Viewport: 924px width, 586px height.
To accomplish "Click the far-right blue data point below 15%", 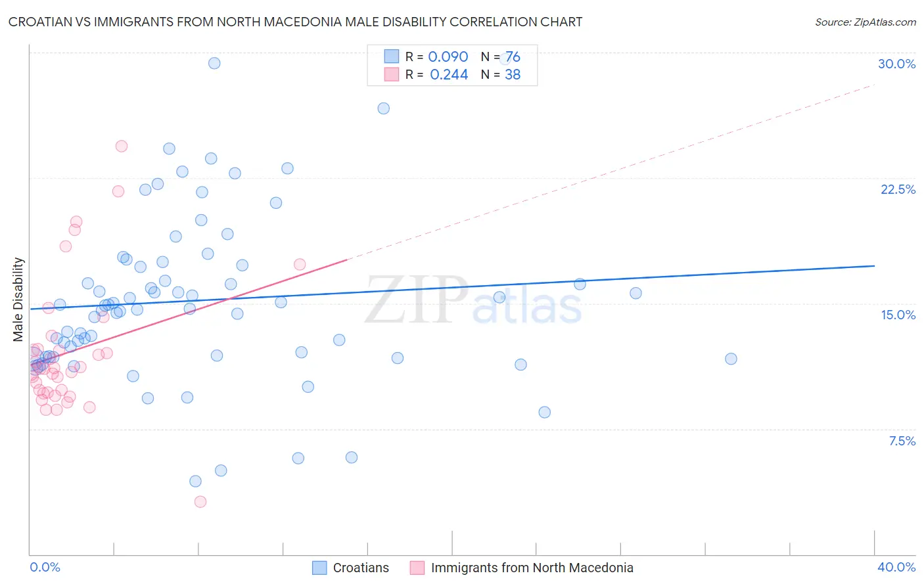I will point(731,359).
